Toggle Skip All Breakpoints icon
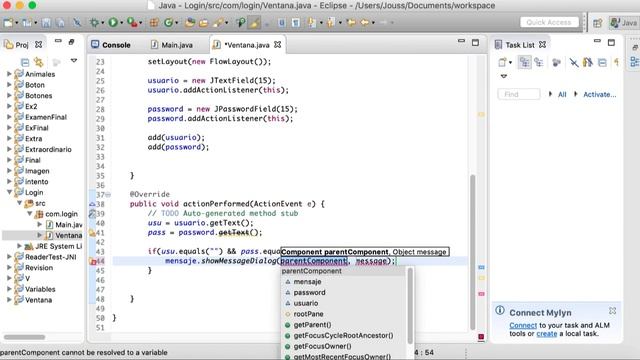The width and height of the screenshot is (640, 360). click(77, 23)
